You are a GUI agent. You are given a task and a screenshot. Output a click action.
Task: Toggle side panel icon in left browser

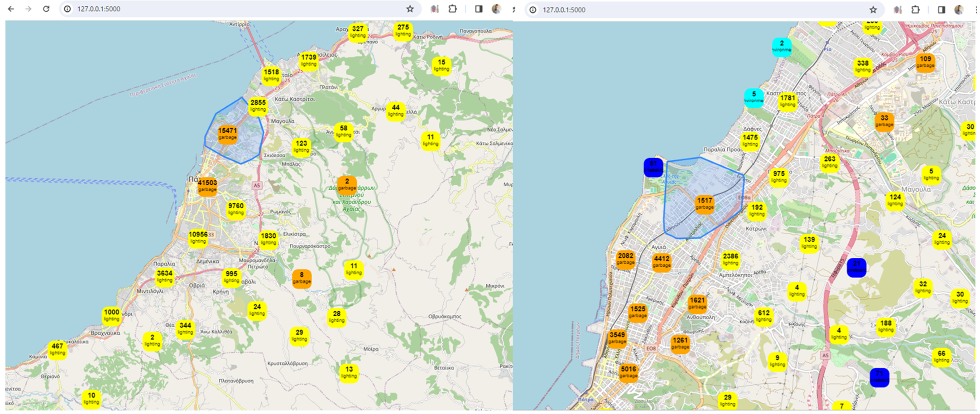pos(479,9)
